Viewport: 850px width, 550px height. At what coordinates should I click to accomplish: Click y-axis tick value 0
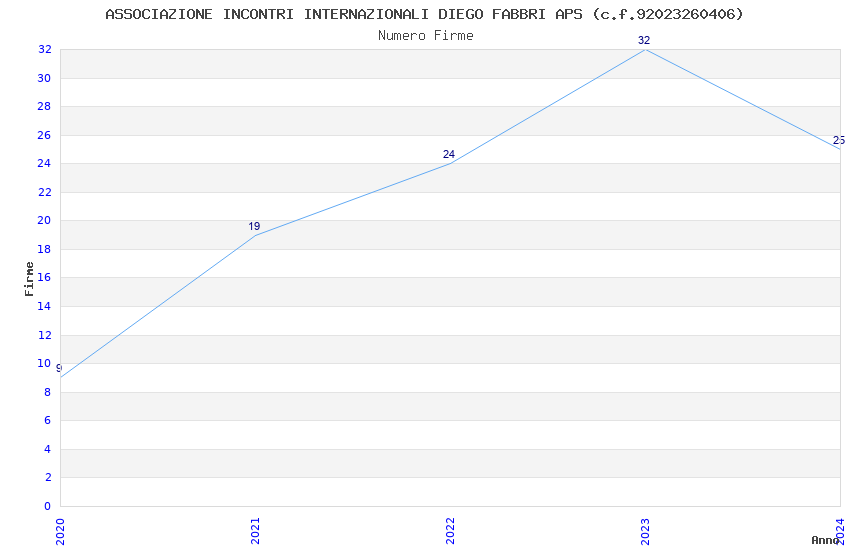pos(48,506)
